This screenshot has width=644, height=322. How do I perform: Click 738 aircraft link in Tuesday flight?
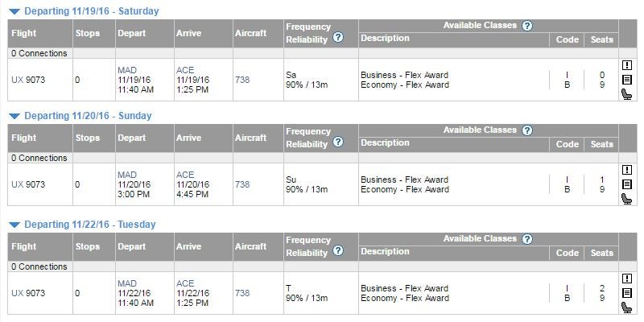(x=242, y=293)
